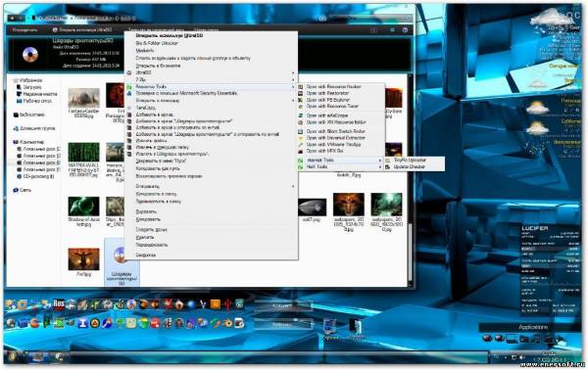Select the Shadow of Ance image thumbnail
The height and width of the screenshot is (370, 588).
83,207
